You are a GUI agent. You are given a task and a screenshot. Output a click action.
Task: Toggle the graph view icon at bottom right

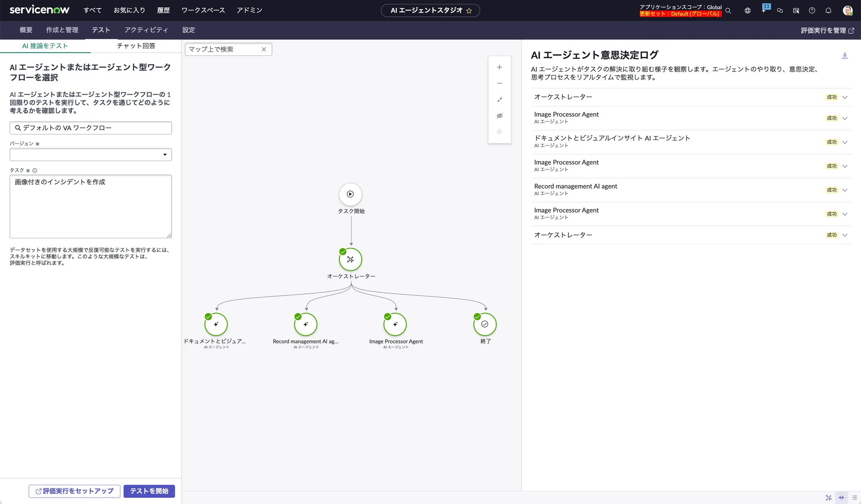pyautogui.click(x=828, y=498)
